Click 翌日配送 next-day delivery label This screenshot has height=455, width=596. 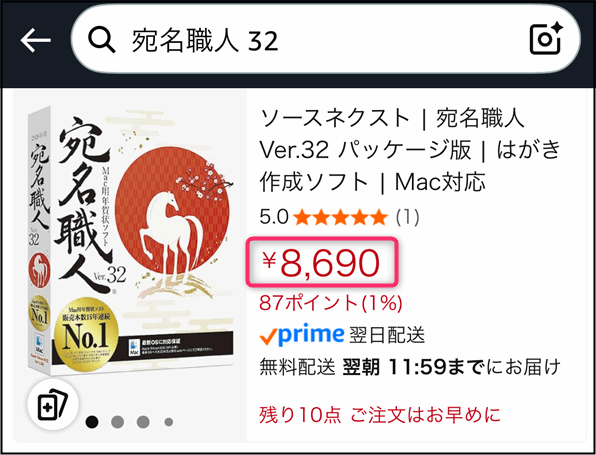pos(387,335)
